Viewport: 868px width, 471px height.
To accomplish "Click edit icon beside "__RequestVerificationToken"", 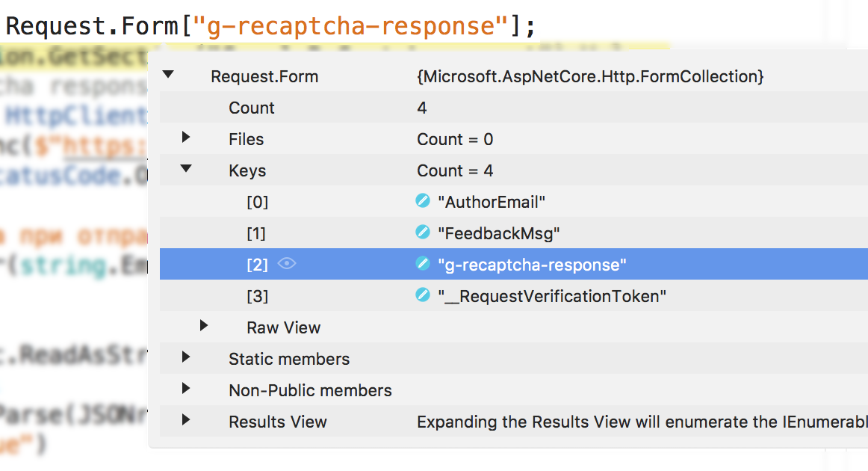I will 423,295.
